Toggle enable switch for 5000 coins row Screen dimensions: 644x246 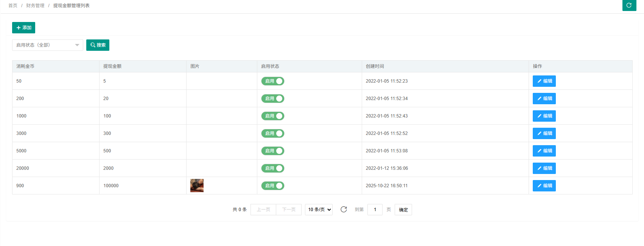(272, 151)
